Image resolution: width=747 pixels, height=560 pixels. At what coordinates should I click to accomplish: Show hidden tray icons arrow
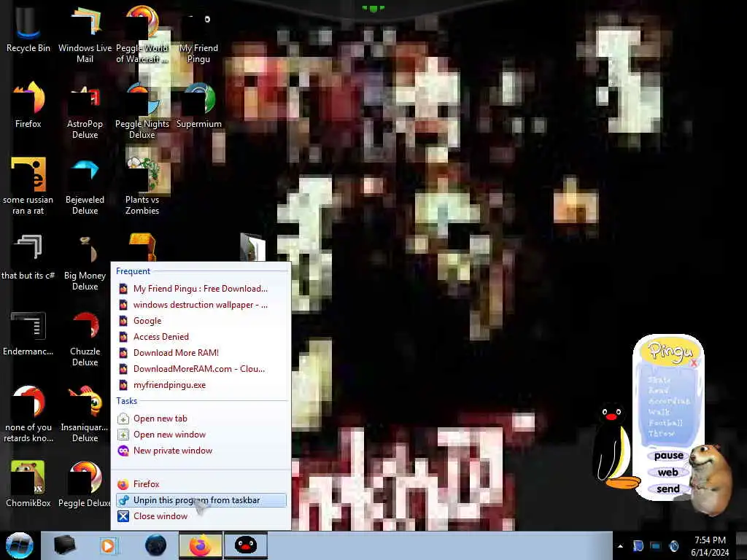[620, 546]
